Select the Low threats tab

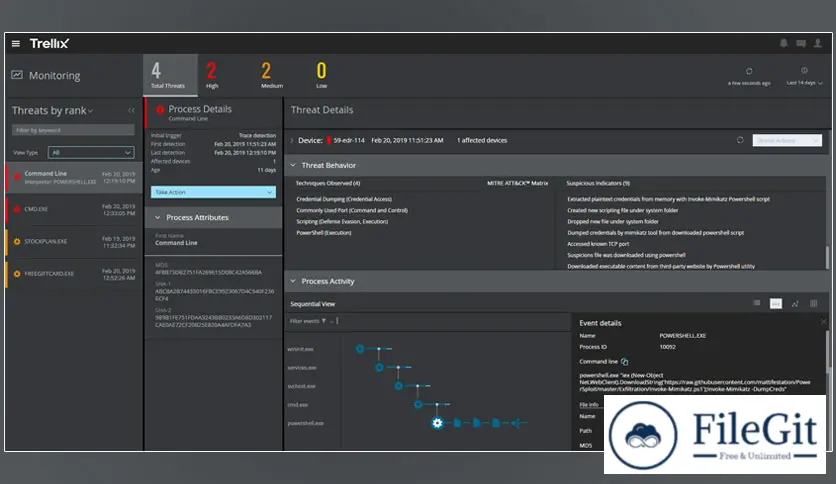click(321, 75)
